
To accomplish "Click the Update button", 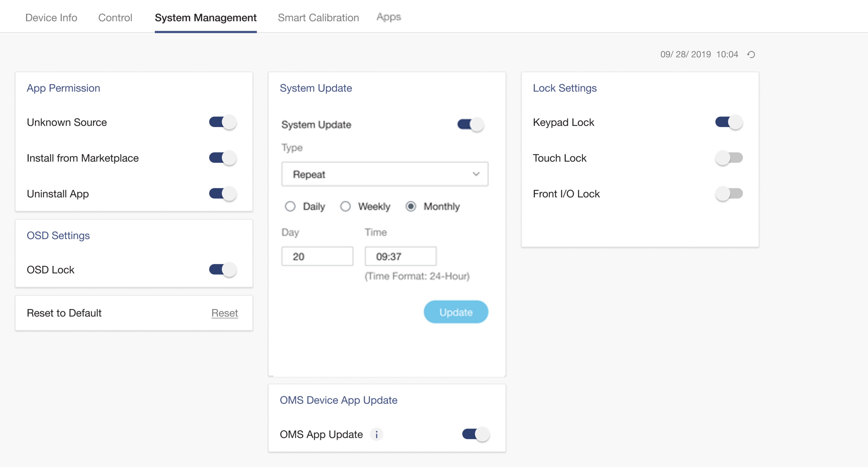I will pos(455,312).
